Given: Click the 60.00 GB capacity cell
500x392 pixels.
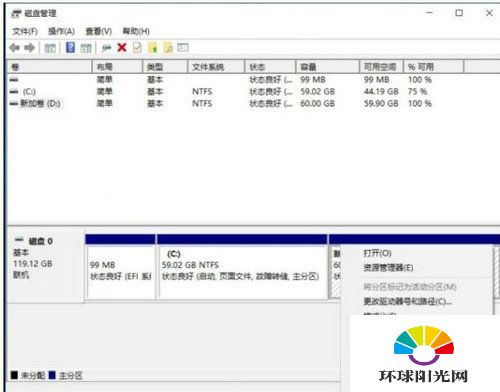Looking at the screenshot, I should pos(317,104).
